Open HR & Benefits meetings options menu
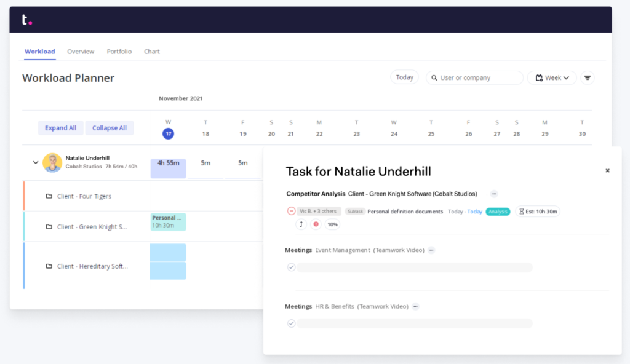This screenshot has width=630, height=364. click(415, 306)
